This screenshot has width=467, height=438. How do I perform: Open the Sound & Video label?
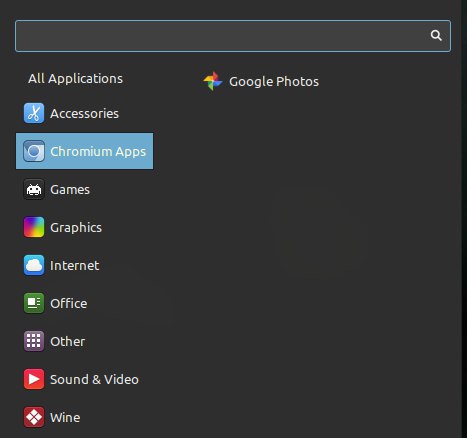94,380
